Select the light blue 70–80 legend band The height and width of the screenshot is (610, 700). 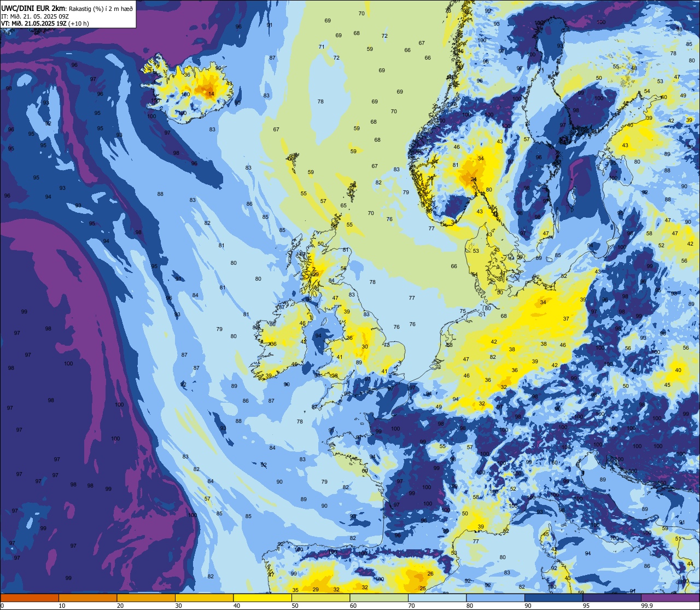click(x=437, y=597)
